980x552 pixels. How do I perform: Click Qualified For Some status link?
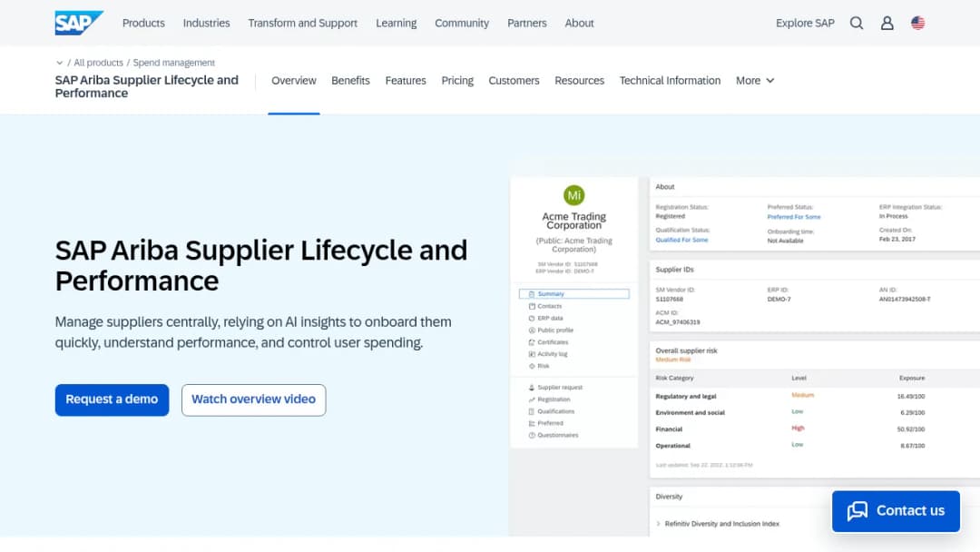point(681,240)
